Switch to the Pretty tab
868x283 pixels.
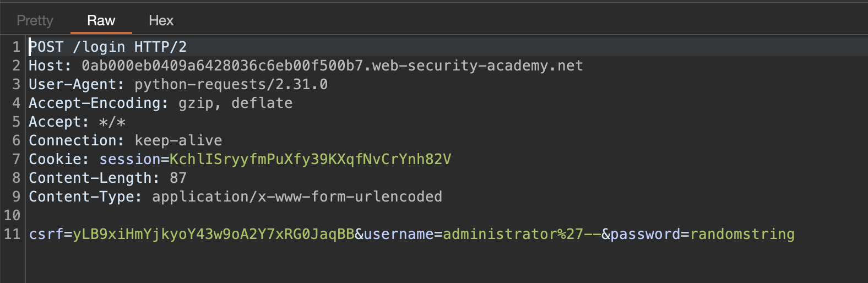point(35,21)
